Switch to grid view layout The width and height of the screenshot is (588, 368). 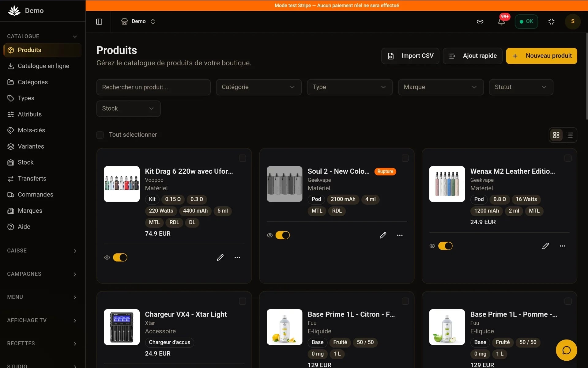(556, 135)
